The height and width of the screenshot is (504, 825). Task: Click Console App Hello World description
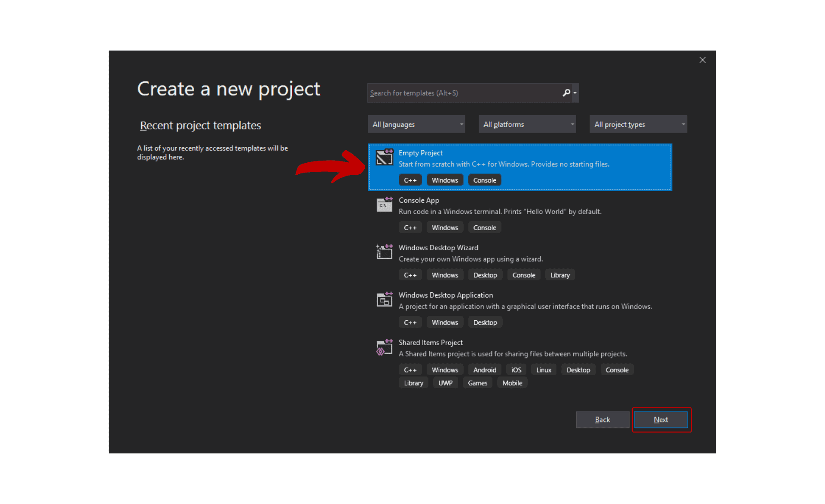pyautogui.click(x=500, y=212)
